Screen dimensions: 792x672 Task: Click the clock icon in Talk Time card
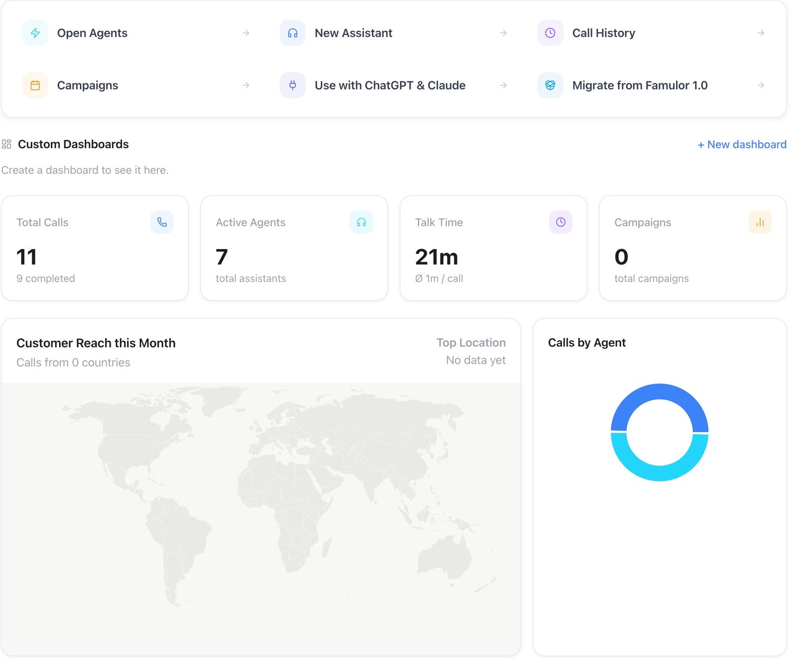[x=561, y=222]
